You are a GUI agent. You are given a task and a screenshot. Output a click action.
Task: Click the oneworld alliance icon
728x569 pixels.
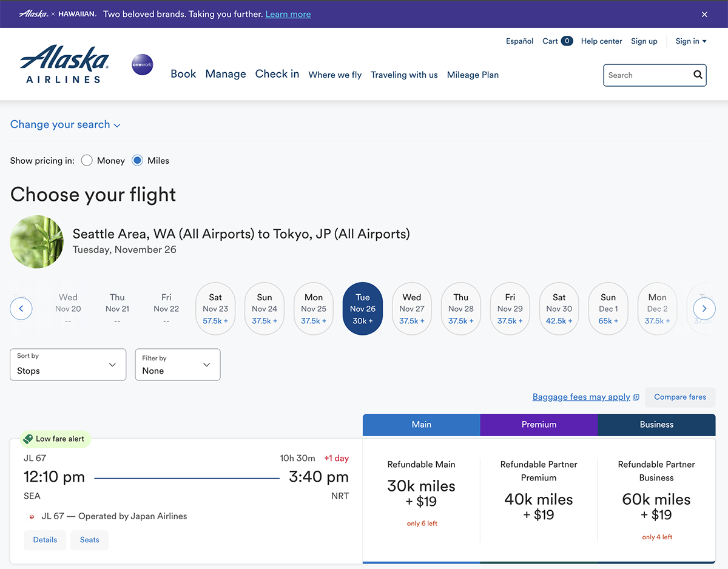tap(142, 64)
